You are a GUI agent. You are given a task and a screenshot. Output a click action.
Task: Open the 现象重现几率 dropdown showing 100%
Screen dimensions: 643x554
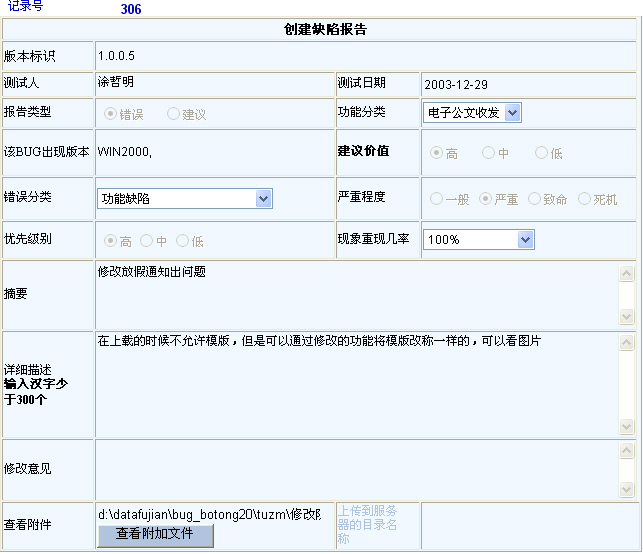pyautogui.click(x=479, y=239)
